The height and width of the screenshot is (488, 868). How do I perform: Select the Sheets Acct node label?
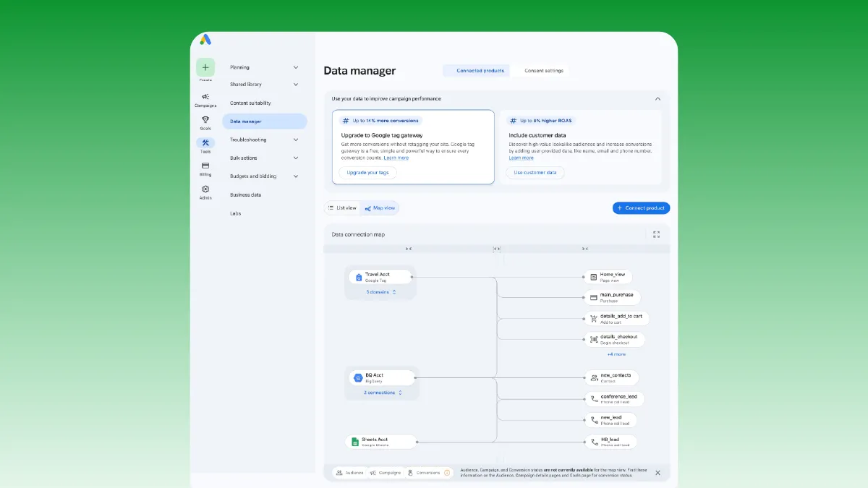[375, 440]
